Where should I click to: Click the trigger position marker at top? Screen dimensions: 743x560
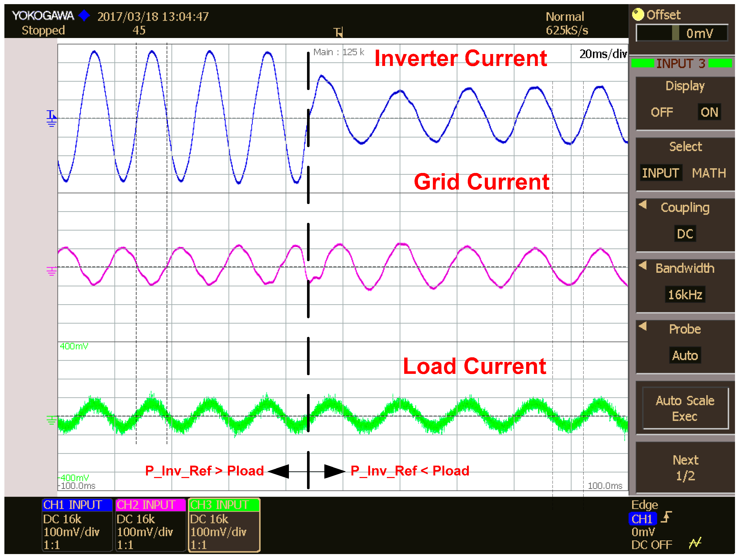pos(338,32)
